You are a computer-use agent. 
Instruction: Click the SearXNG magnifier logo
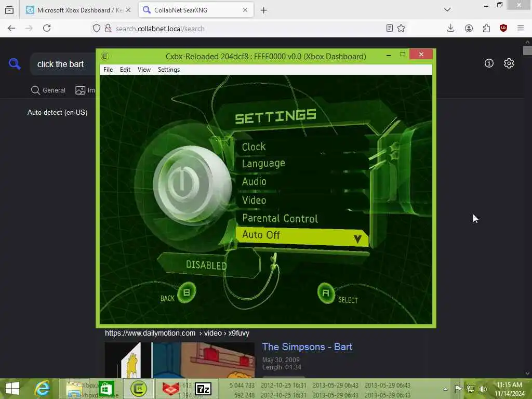point(15,63)
